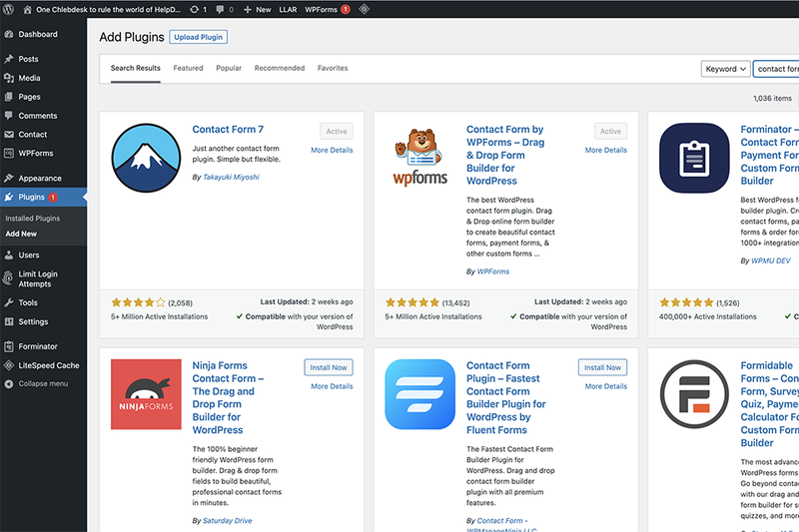Switch to the Favorites tab
799x532 pixels.
click(x=333, y=68)
